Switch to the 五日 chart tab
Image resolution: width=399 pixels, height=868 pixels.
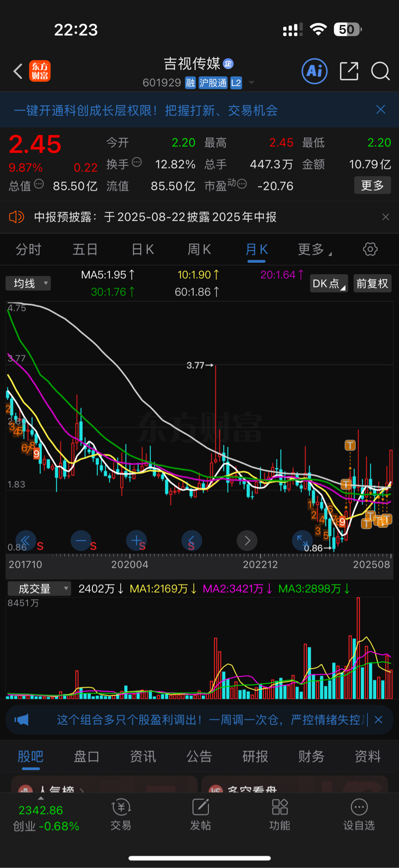coord(85,250)
